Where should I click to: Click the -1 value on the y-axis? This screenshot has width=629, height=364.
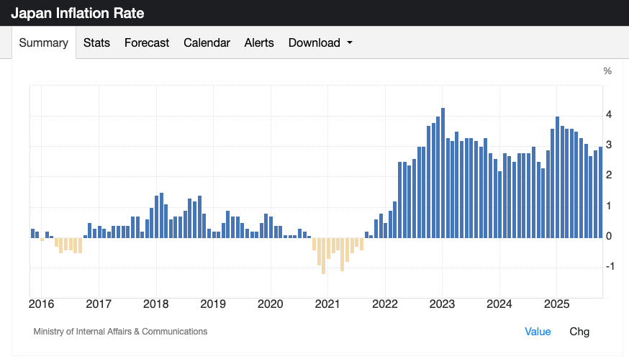[x=608, y=266]
